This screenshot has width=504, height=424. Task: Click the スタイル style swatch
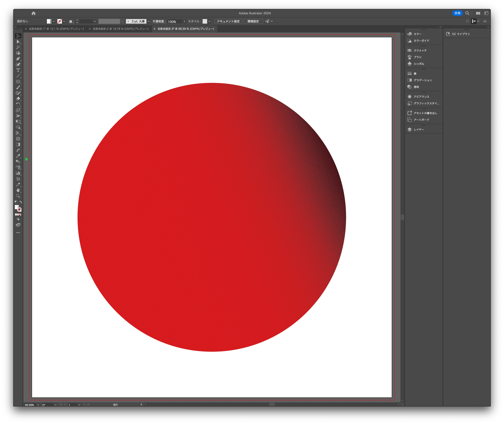pyautogui.click(x=205, y=21)
